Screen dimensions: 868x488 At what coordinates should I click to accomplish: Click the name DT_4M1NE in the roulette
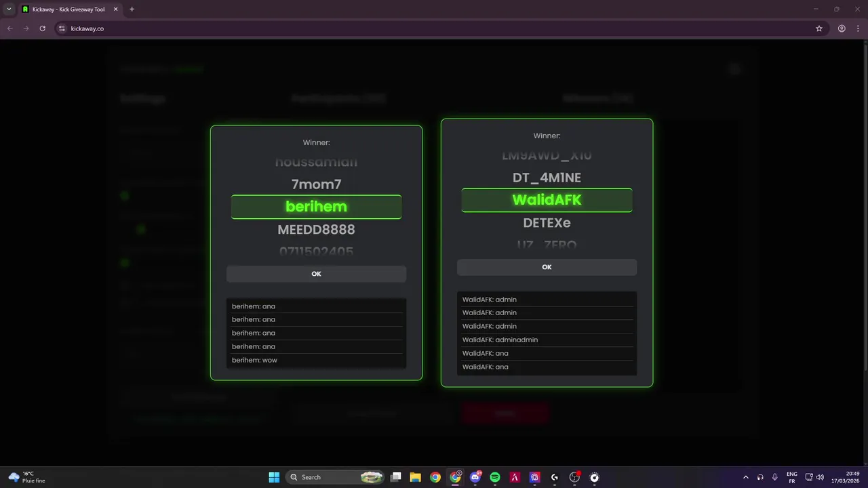(x=547, y=178)
